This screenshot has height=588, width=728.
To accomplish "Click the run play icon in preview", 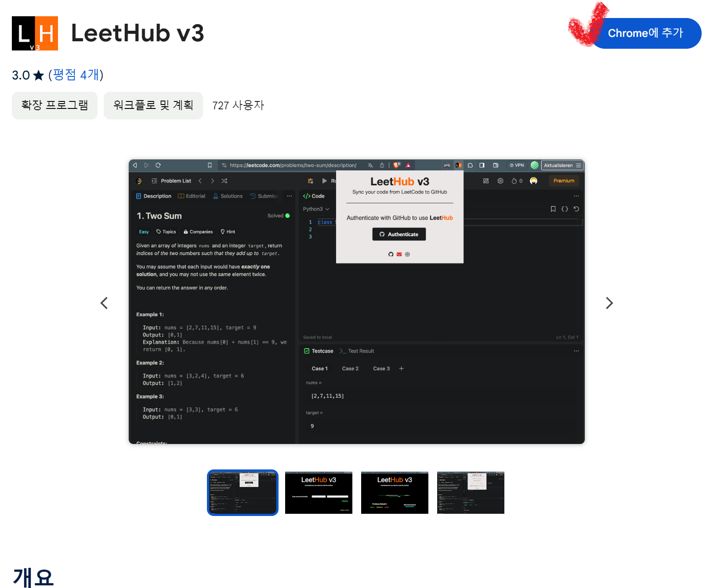I will pyautogui.click(x=325, y=181).
